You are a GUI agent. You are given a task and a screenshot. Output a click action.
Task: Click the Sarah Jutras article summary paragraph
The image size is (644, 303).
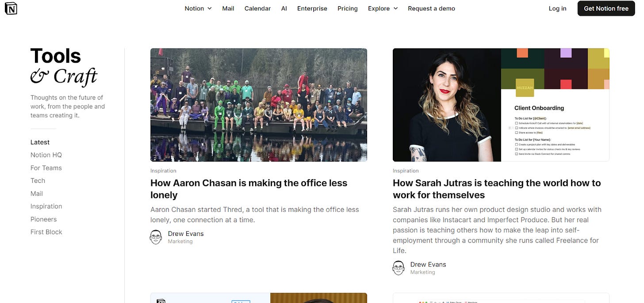pos(497,230)
